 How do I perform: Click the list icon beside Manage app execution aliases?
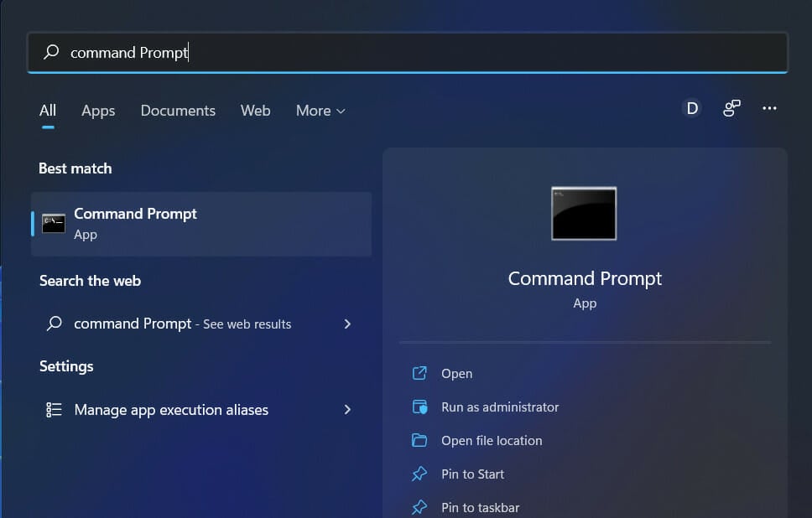tap(54, 410)
